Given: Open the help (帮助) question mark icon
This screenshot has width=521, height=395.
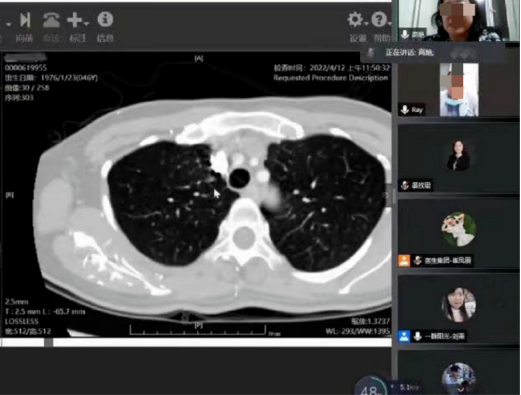Looking at the screenshot, I should click(379, 19).
